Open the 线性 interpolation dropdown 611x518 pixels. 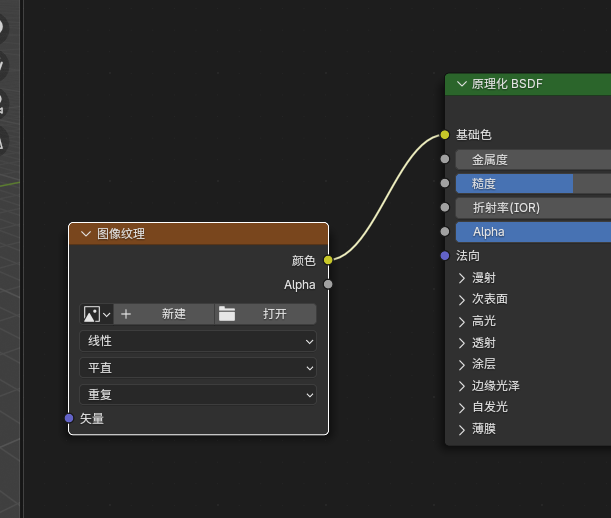pos(197,341)
